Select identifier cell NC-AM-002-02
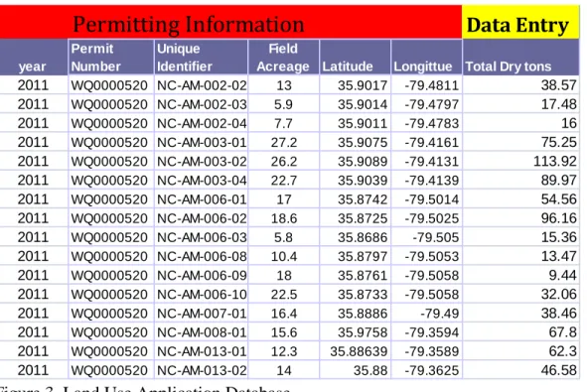The height and width of the screenshot is (392, 587). 201,85
